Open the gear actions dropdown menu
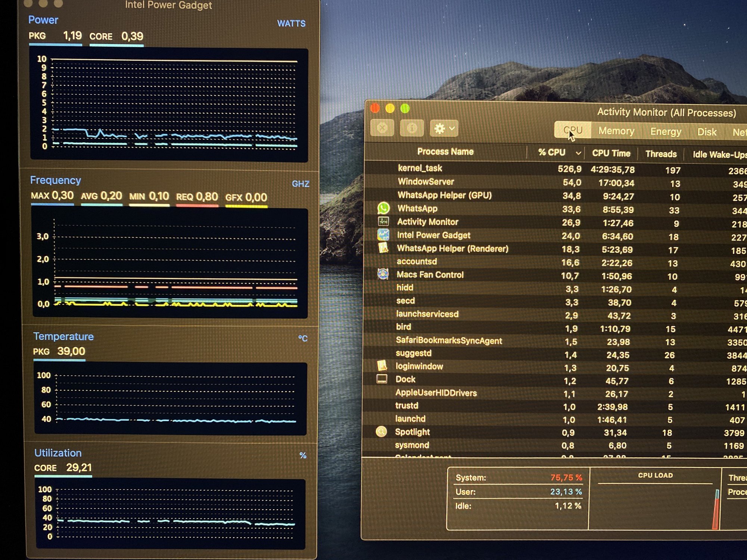Image resolution: width=747 pixels, height=560 pixels. (444, 129)
